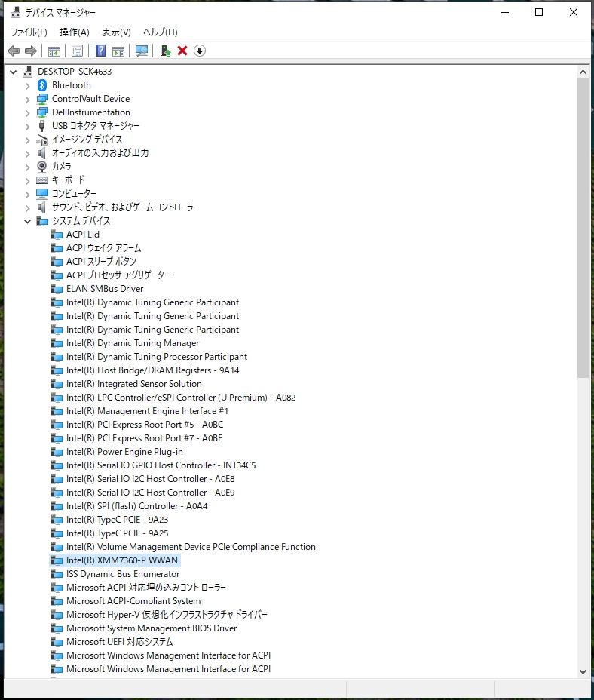Viewport: 594px width, 700px height.
Task: Collapse the システム デバイス category
Action: tap(28, 221)
